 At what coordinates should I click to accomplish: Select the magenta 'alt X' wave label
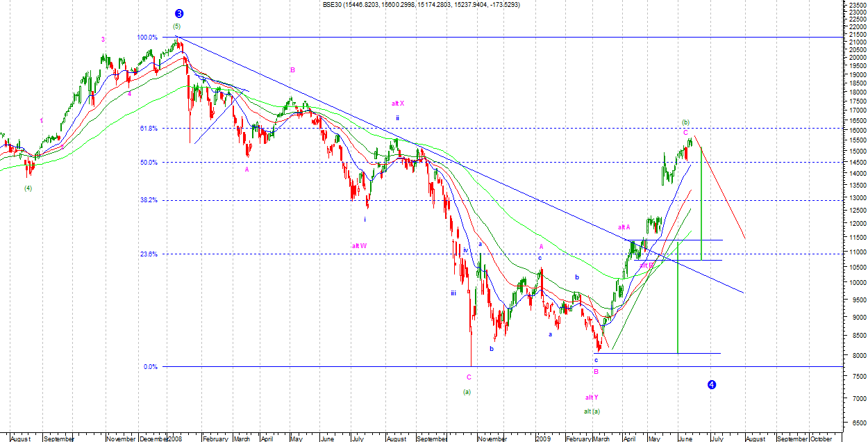click(397, 104)
